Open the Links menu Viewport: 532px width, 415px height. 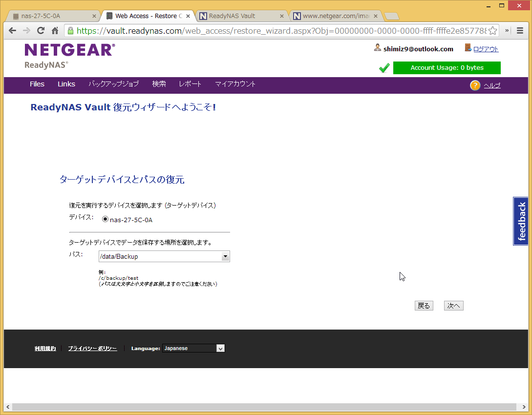[66, 84]
